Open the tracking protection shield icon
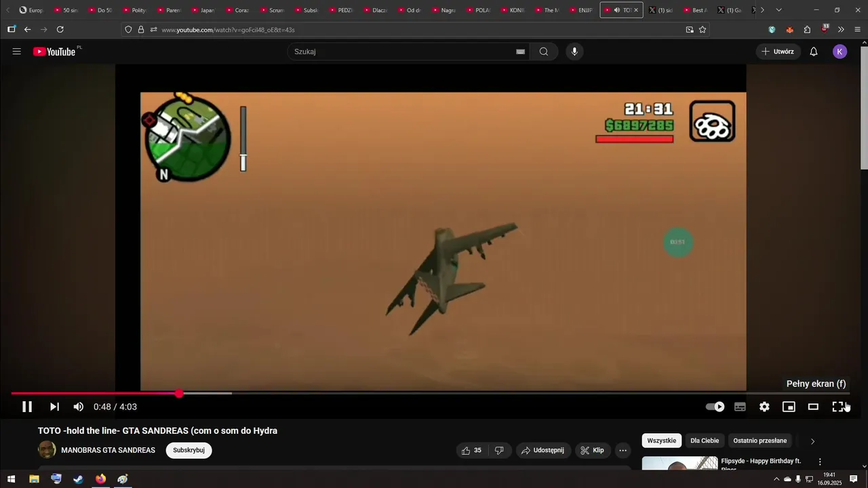Viewport: 868px width, 488px height. click(x=128, y=30)
